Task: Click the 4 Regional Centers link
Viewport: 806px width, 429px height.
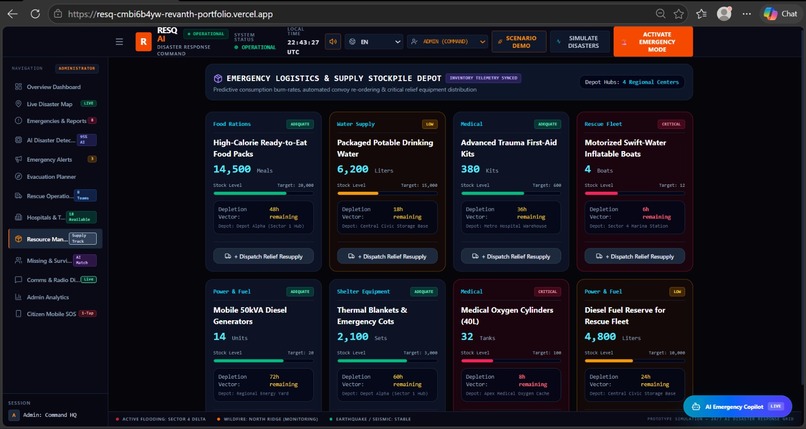Action: [x=651, y=82]
